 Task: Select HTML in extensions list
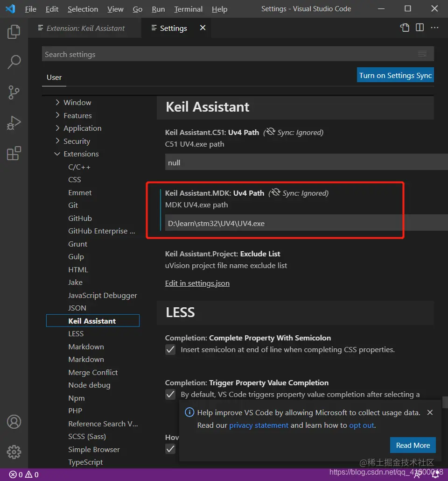coord(78,269)
